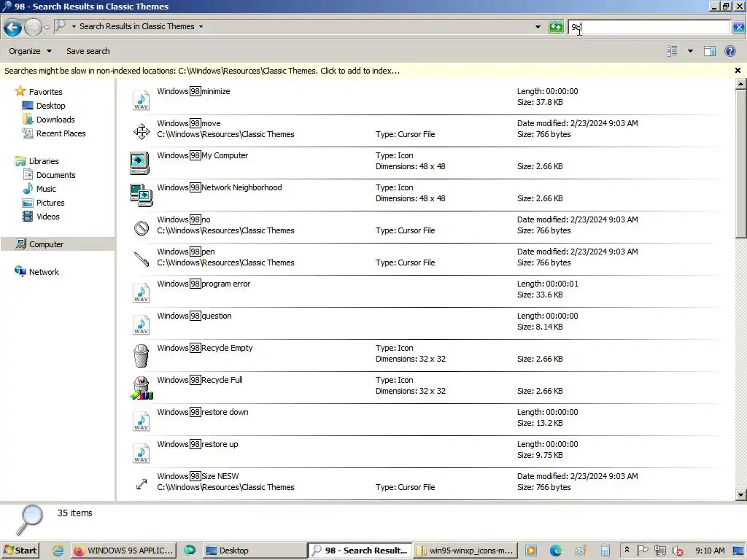Click the vertical scrollbar down arrow
Viewport: 747px width, 560px height.
[x=741, y=495]
